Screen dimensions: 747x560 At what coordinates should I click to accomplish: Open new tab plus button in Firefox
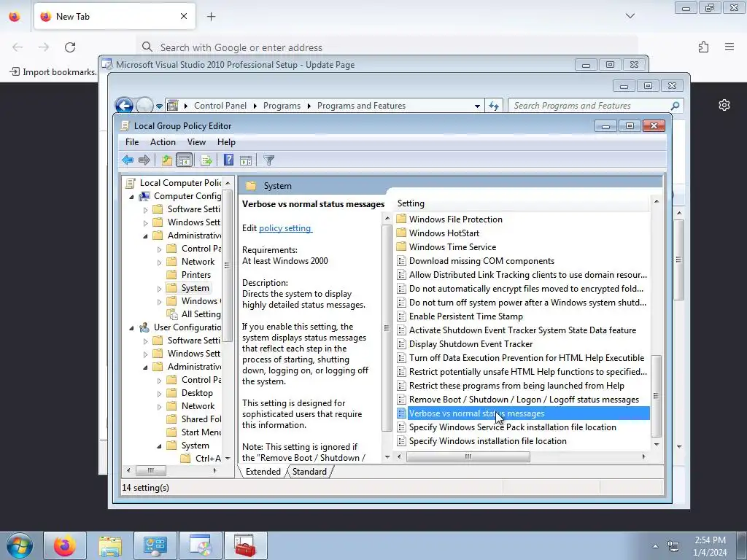[211, 17]
